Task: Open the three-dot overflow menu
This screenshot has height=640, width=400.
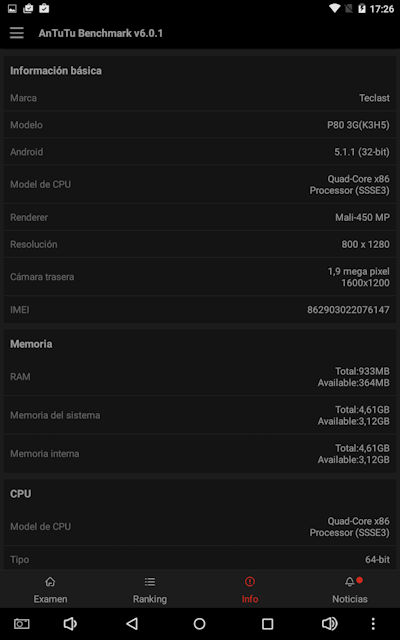Action: [x=373, y=623]
